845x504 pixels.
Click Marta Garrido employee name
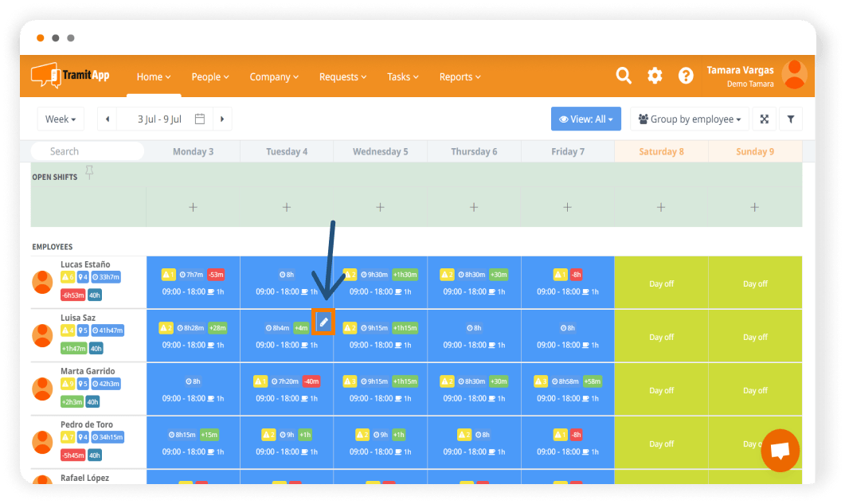(x=88, y=371)
